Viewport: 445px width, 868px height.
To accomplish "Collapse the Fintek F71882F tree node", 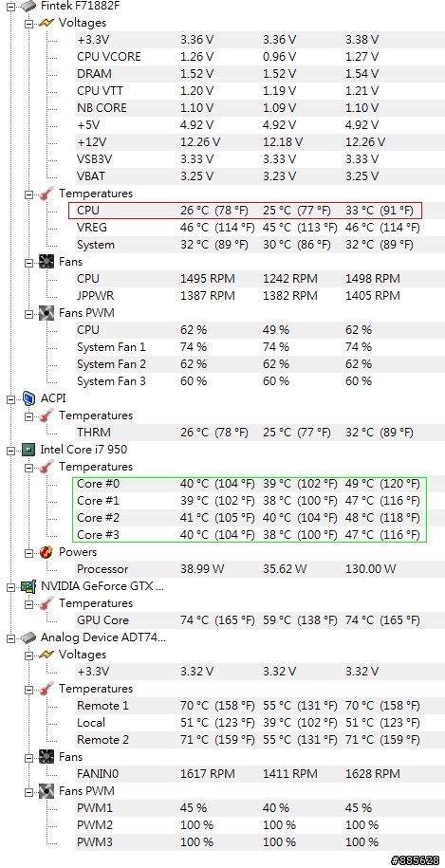I will 10,7.
